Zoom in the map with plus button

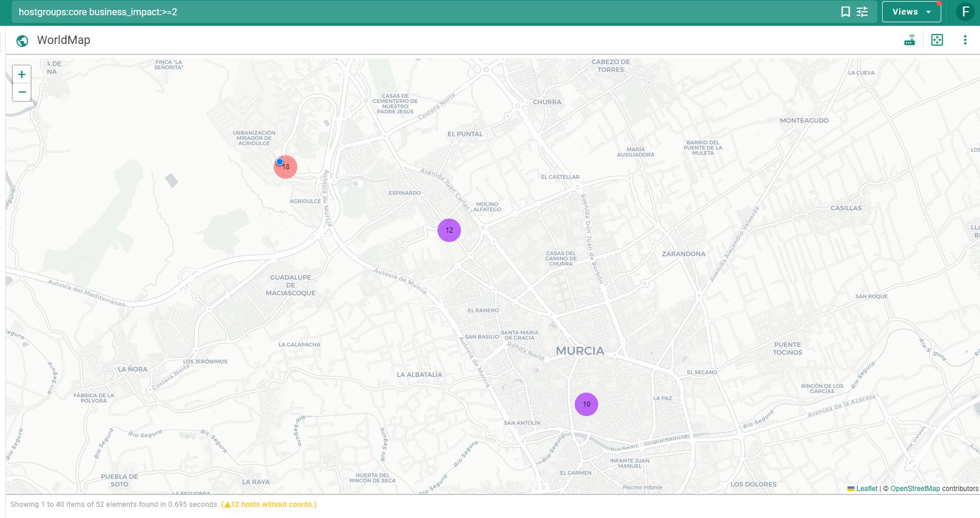22,74
